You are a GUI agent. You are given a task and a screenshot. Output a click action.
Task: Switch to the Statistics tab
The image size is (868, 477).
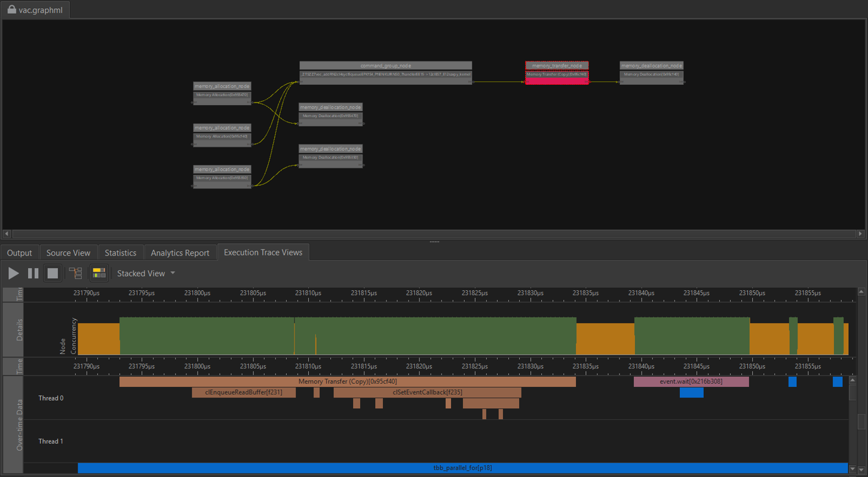pos(120,253)
